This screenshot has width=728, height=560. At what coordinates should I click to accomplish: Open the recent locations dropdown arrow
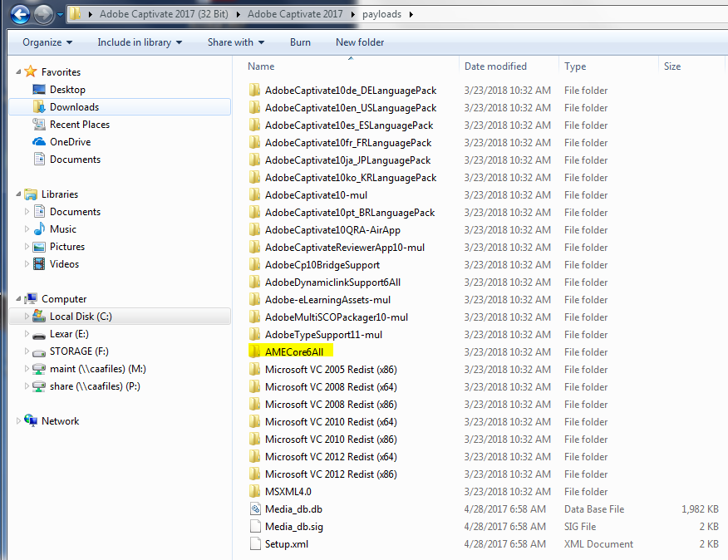[x=61, y=15]
